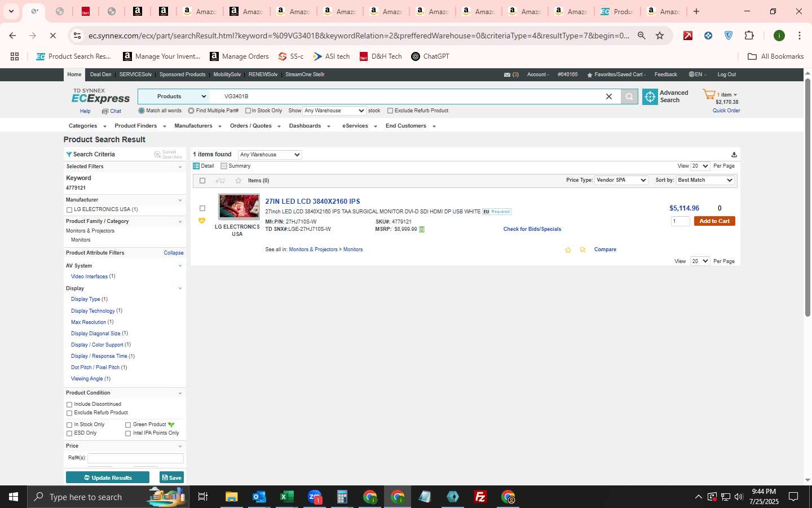Viewport: 812px width, 508px height.
Task: Collapse the AV System section
Action: 180,266
